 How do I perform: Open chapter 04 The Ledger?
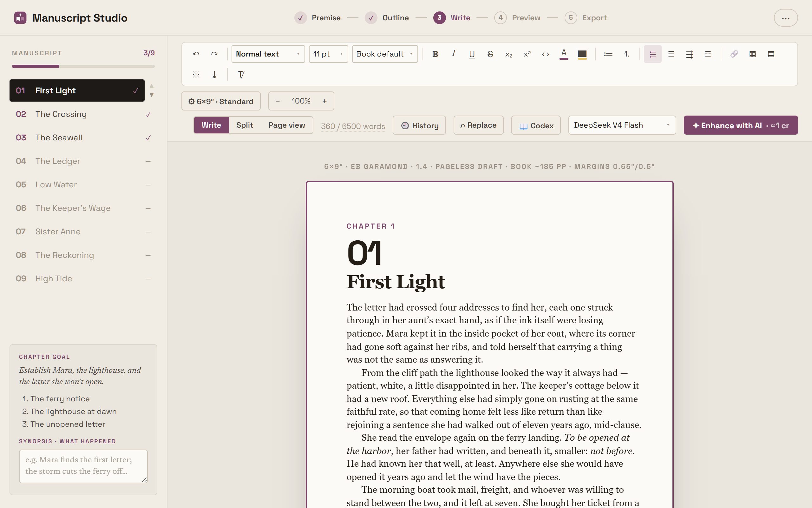coord(83,161)
